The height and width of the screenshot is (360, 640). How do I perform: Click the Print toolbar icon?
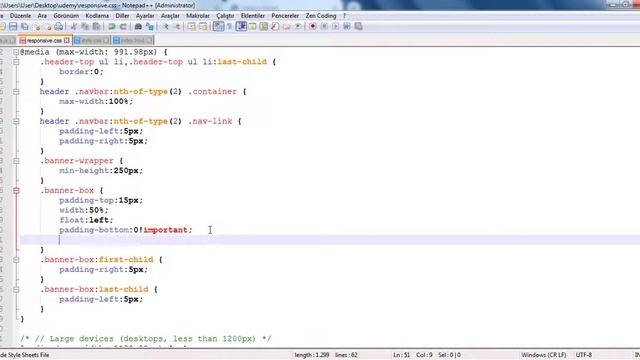coord(59,27)
